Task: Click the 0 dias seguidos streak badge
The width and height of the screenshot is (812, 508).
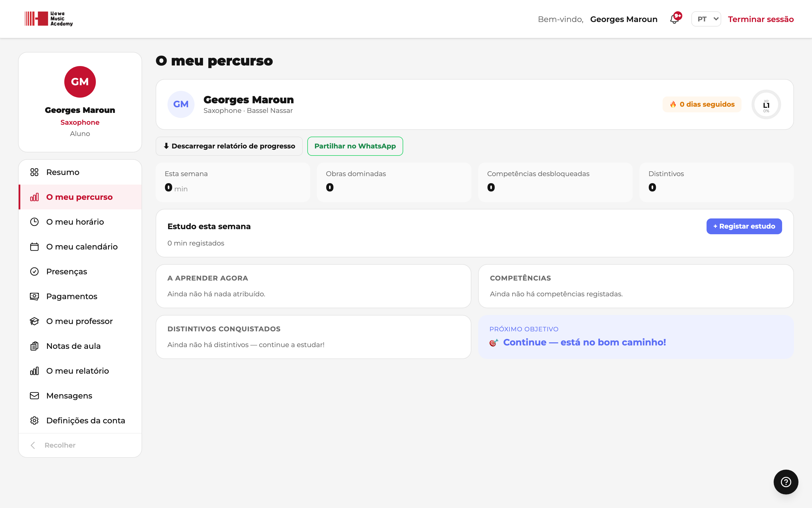Action: (702, 104)
